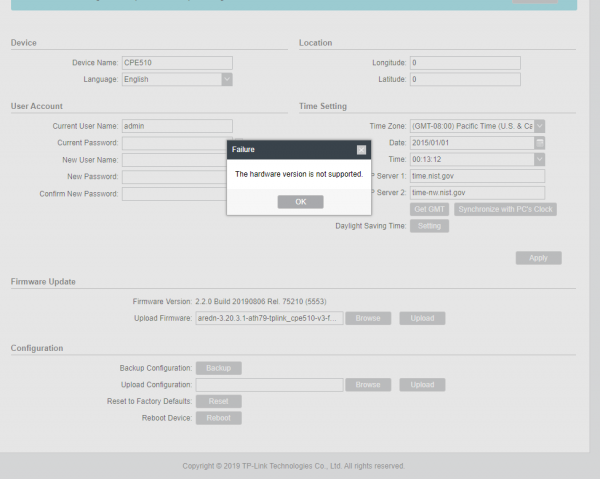The image size is (600, 479).
Task: Click the Apply button
Action: (538, 258)
